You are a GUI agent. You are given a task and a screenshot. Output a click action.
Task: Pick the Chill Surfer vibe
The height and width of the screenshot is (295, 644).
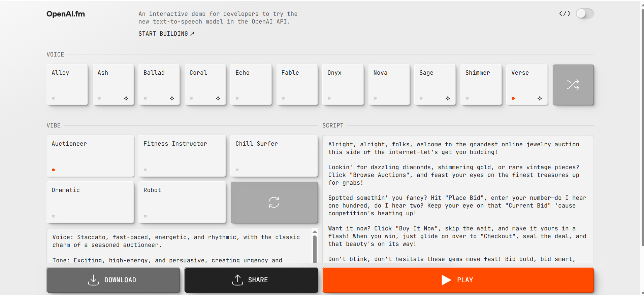tap(274, 156)
